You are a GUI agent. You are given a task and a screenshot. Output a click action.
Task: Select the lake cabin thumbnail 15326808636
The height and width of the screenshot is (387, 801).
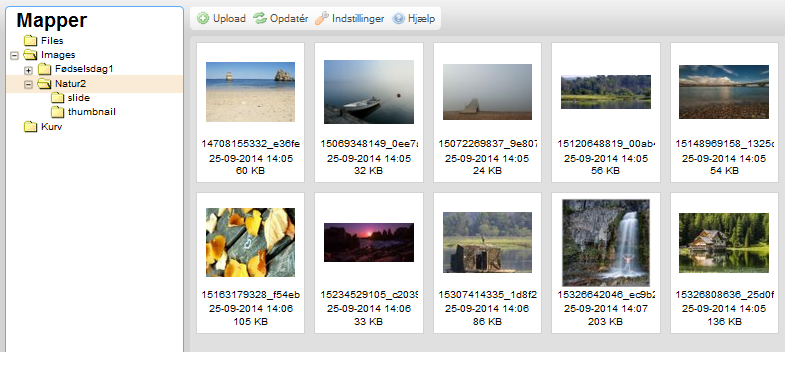point(724,243)
